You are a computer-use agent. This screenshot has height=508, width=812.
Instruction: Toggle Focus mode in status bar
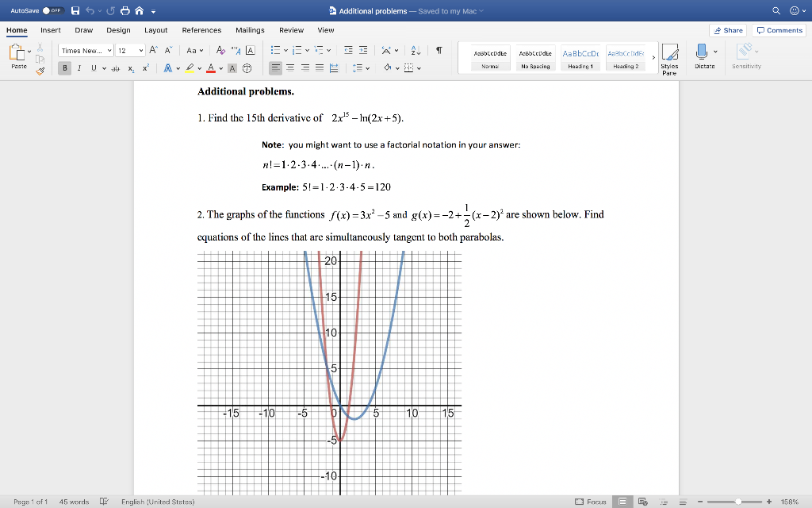click(x=590, y=502)
